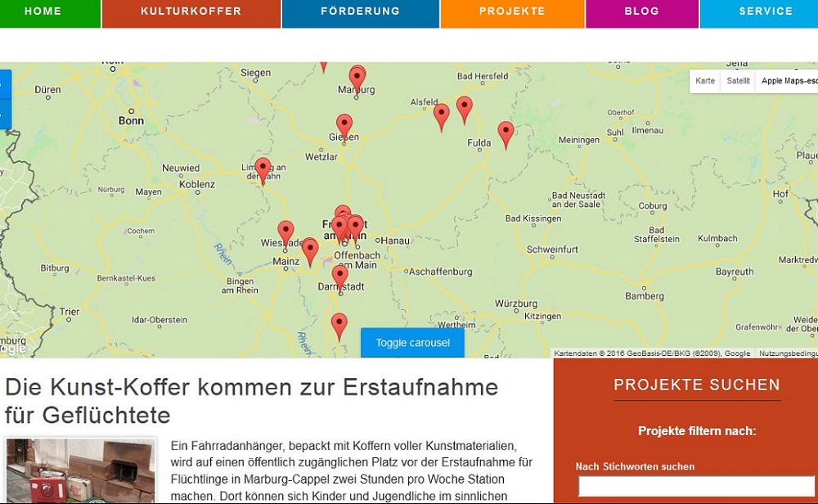Switch map to Satellit view
Image resolution: width=818 pixels, height=504 pixels.
pos(738,81)
